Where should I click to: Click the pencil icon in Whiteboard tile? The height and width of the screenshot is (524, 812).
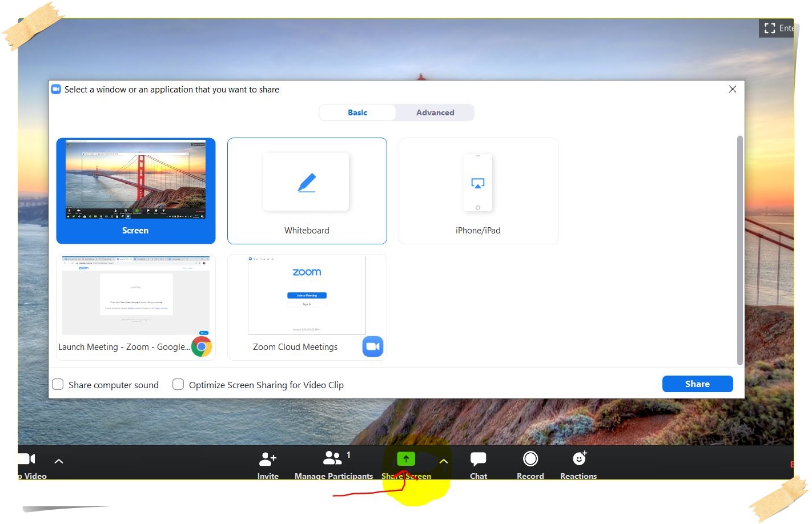click(307, 182)
